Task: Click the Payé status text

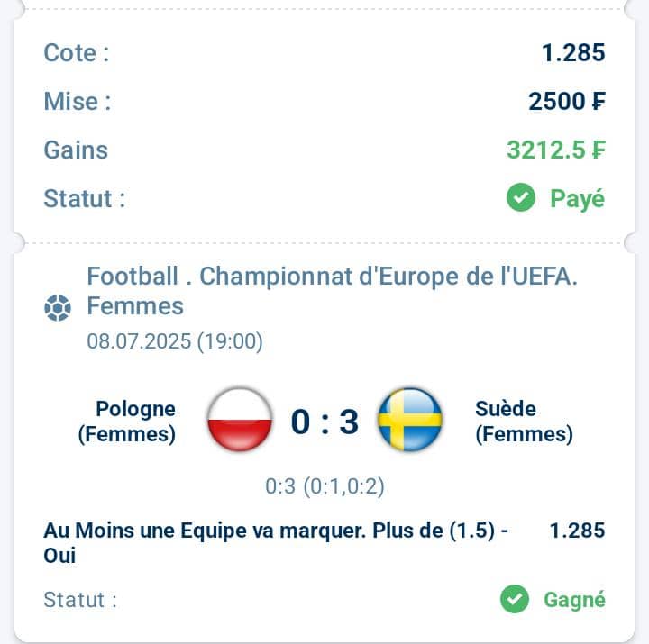Action: (578, 199)
